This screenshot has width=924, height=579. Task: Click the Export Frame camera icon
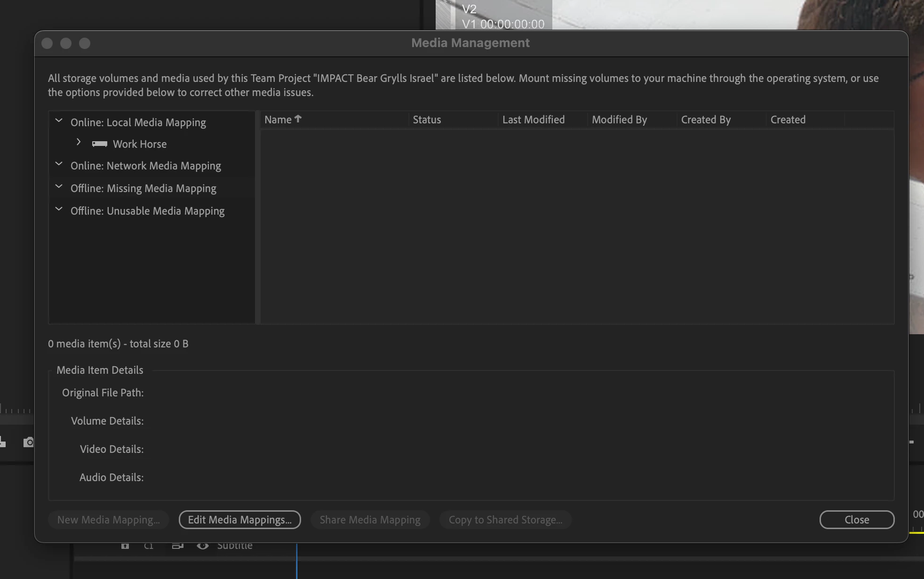pyautogui.click(x=29, y=442)
